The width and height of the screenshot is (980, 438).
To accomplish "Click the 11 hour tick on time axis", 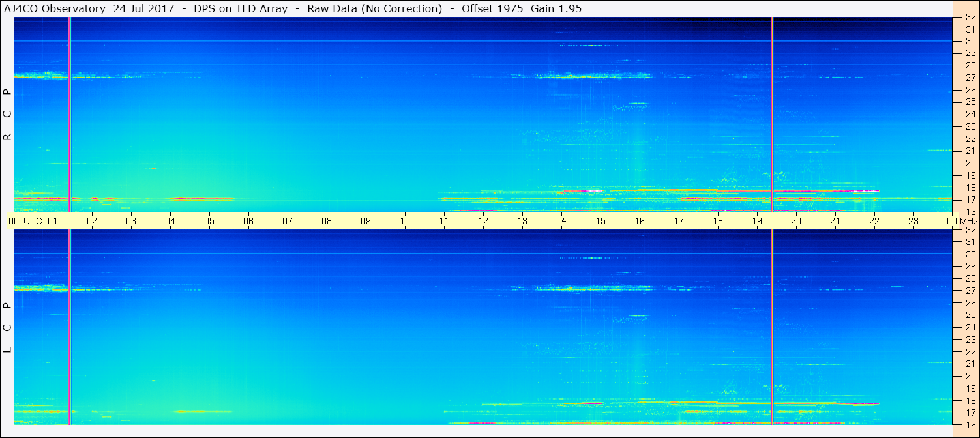I will click(444, 221).
